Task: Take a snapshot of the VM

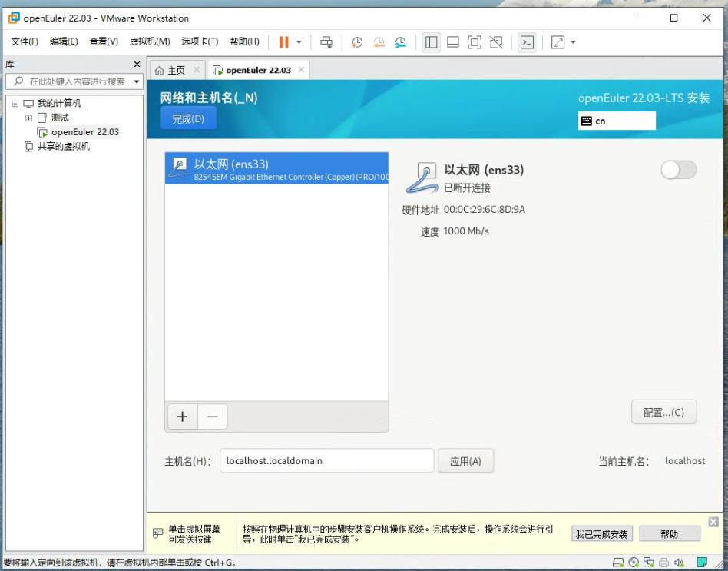Action: [356, 42]
